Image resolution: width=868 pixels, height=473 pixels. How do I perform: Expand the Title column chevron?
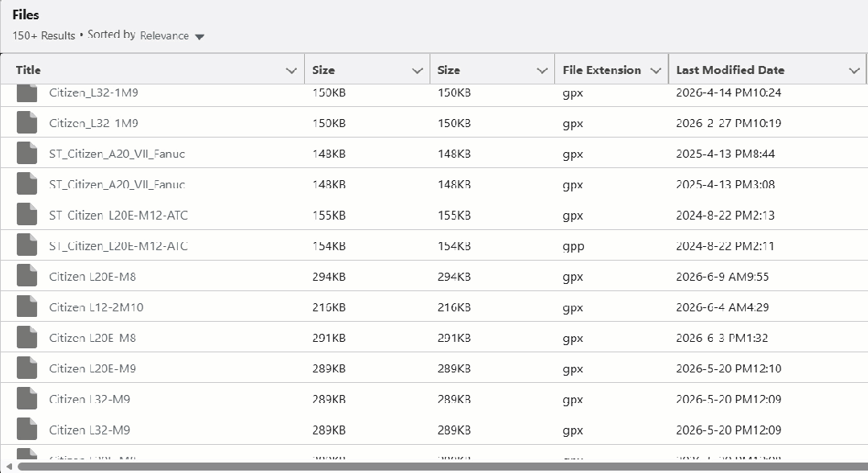(291, 70)
